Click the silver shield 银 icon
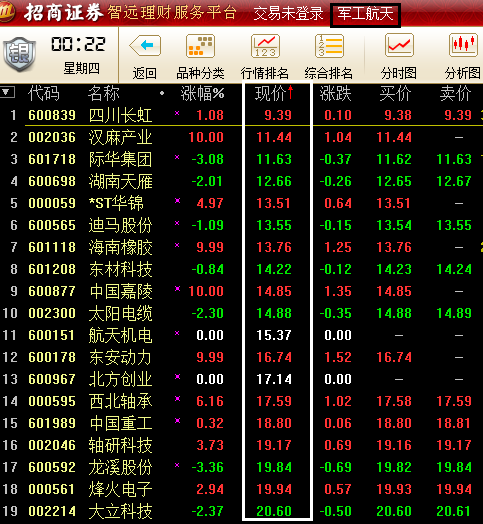The width and height of the screenshot is (483, 524). [19, 54]
